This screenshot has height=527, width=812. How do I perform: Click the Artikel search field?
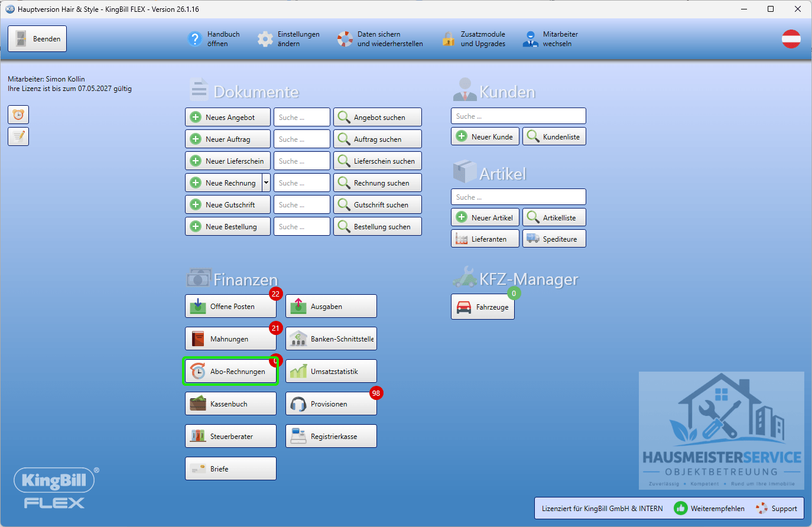click(x=518, y=197)
